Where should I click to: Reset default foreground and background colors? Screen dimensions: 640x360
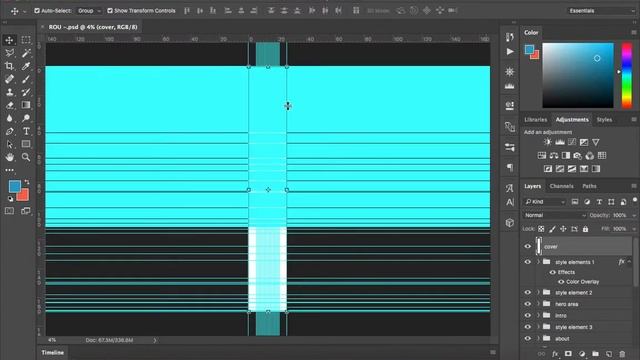coord(10,199)
